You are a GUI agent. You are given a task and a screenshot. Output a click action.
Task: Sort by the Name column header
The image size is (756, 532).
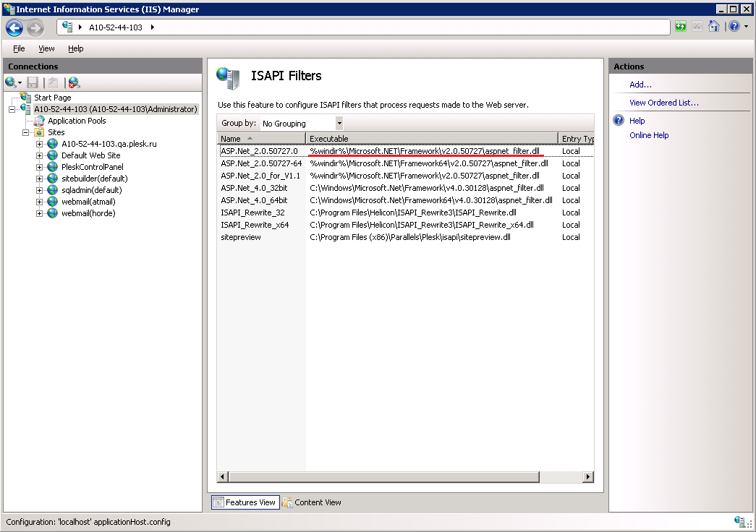tap(261, 139)
